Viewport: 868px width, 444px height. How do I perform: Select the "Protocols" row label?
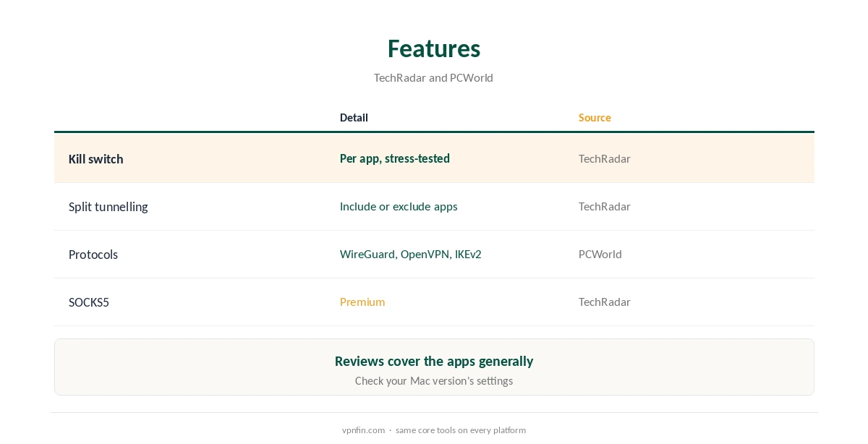[93, 255]
